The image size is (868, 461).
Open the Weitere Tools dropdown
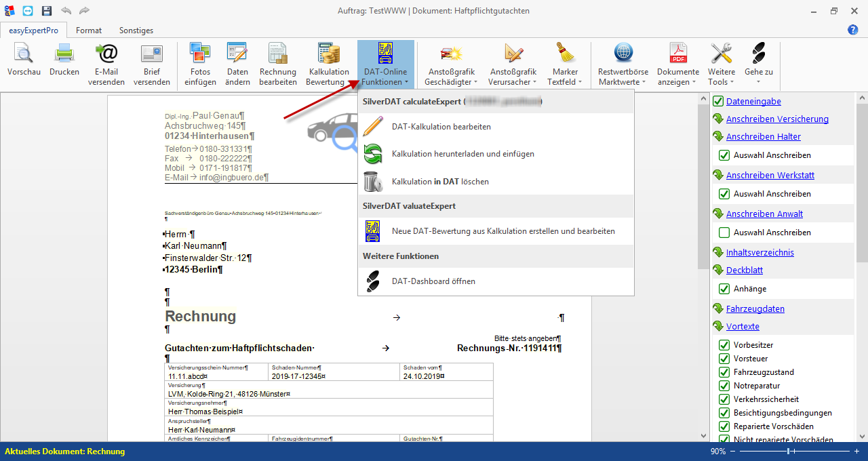coord(722,64)
